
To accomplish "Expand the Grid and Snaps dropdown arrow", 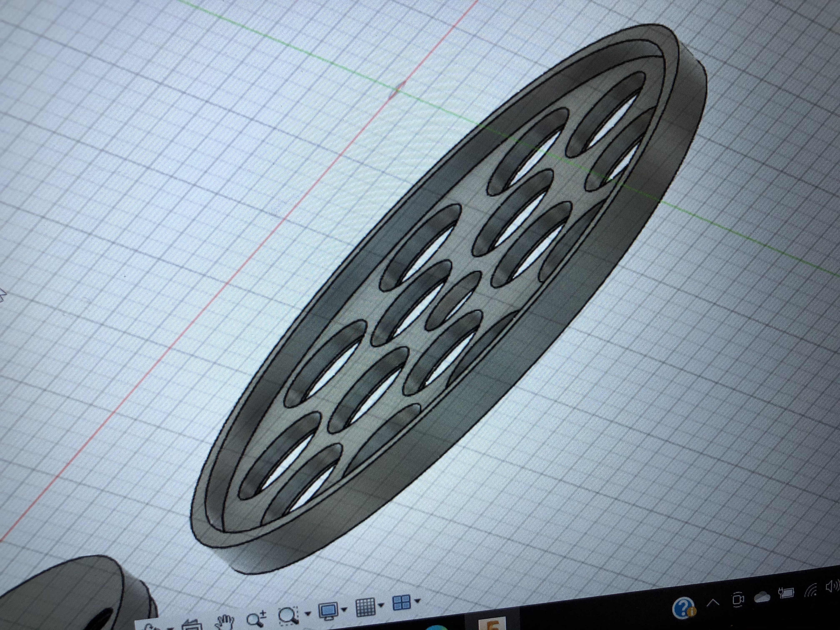I will coord(382,605).
